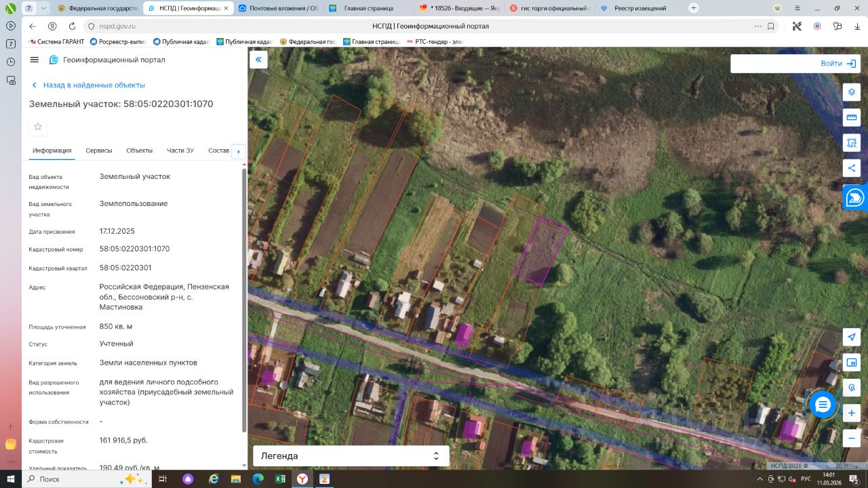Launch Excel from the taskbar

coord(279,479)
